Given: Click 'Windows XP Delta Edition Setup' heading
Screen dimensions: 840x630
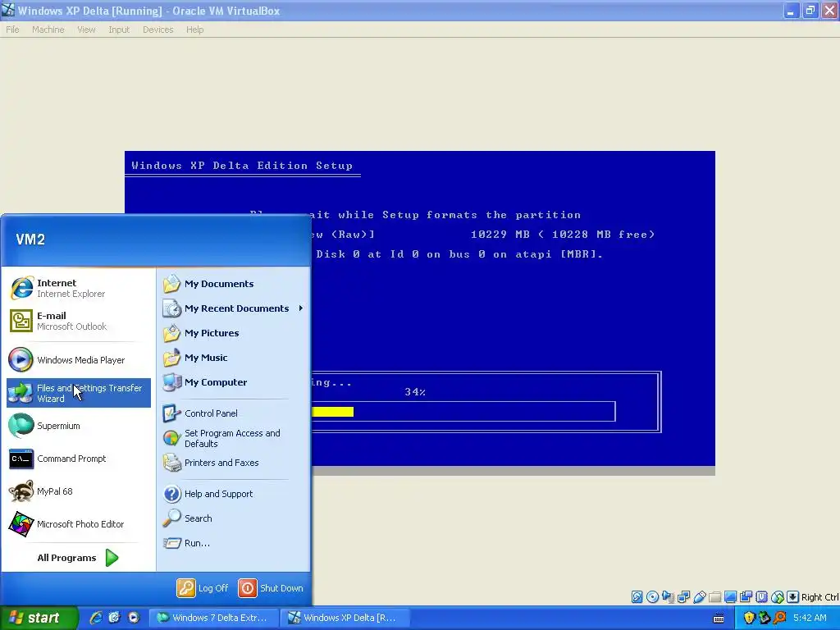Looking at the screenshot, I should pyautogui.click(x=242, y=166).
